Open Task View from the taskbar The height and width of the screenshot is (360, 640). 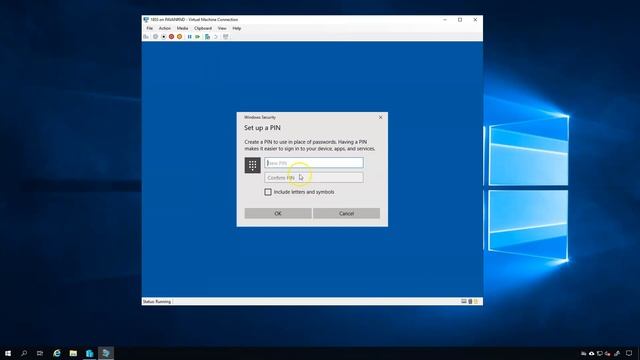click(40, 353)
